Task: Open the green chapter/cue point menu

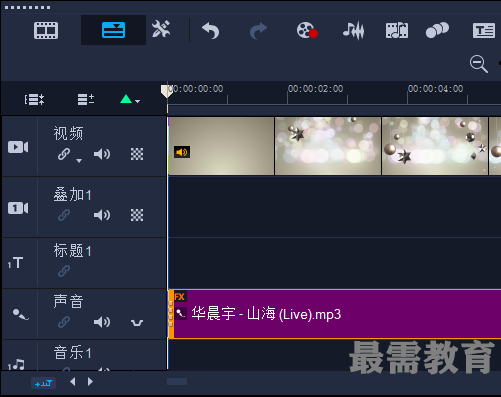Action: point(130,99)
